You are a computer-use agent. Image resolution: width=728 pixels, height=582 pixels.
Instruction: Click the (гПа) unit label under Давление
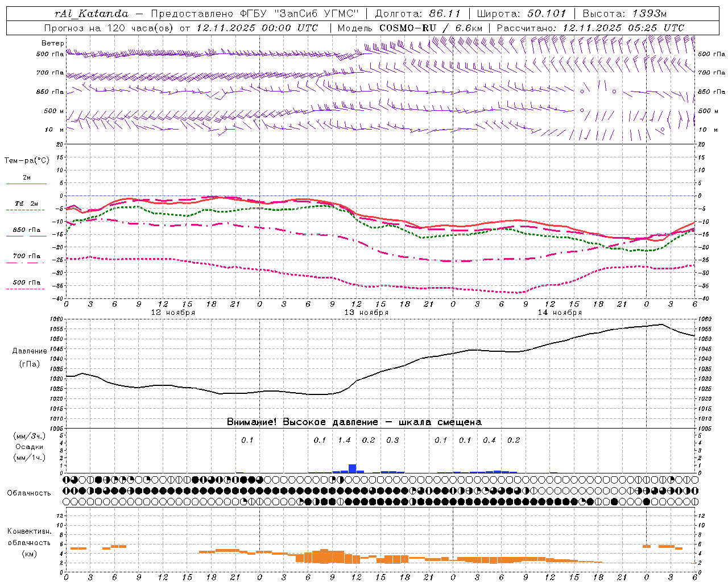pyautogui.click(x=30, y=364)
